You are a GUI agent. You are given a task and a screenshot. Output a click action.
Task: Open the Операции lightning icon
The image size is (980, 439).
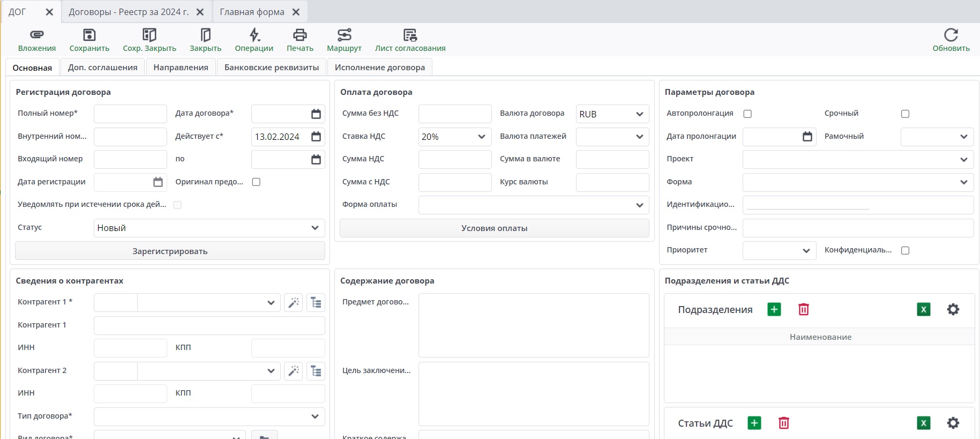tap(254, 35)
